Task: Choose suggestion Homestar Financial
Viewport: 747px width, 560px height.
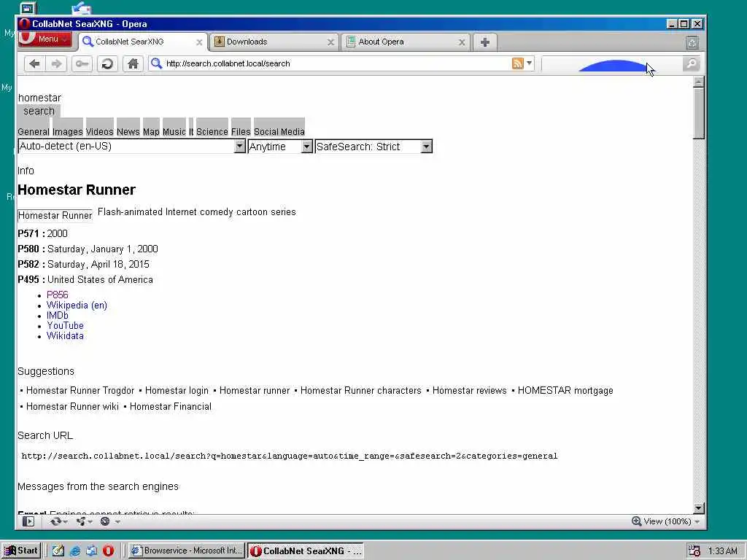Action: [x=171, y=407]
